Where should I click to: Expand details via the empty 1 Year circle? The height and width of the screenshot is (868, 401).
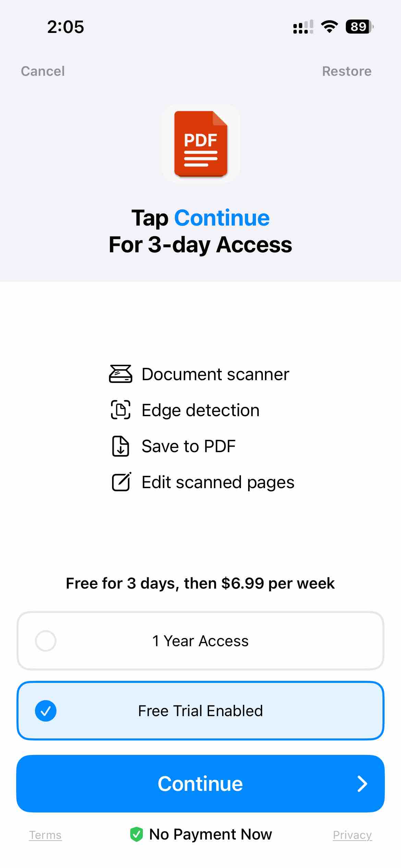point(46,641)
